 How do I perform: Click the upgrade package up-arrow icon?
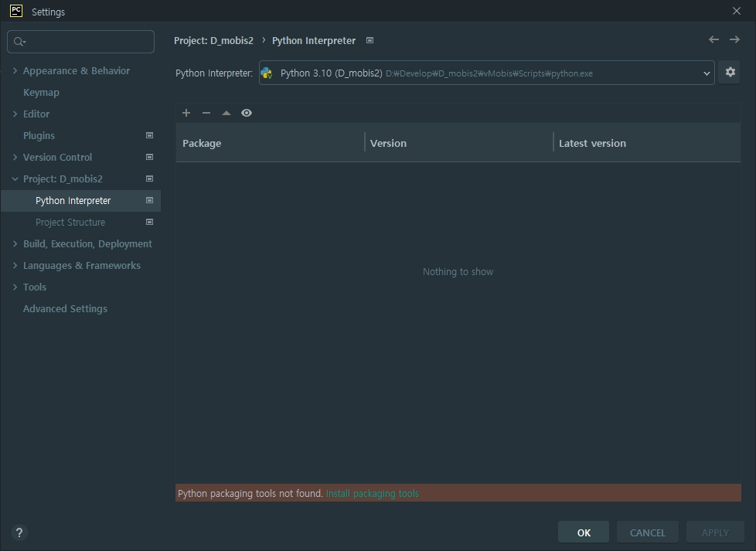pyautogui.click(x=226, y=113)
